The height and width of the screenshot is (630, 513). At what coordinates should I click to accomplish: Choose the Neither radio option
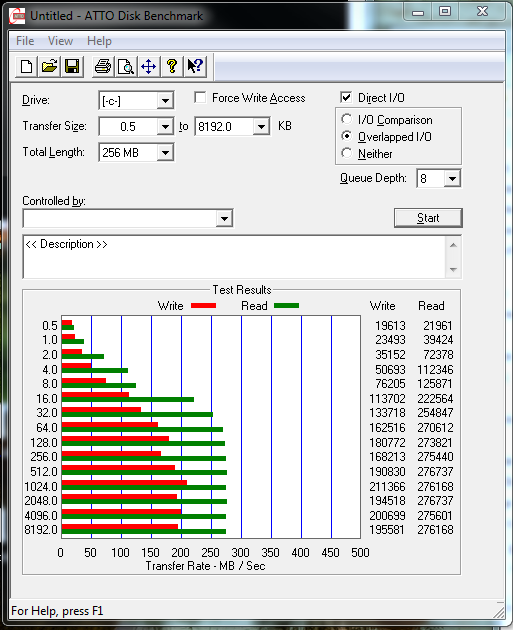click(346, 153)
